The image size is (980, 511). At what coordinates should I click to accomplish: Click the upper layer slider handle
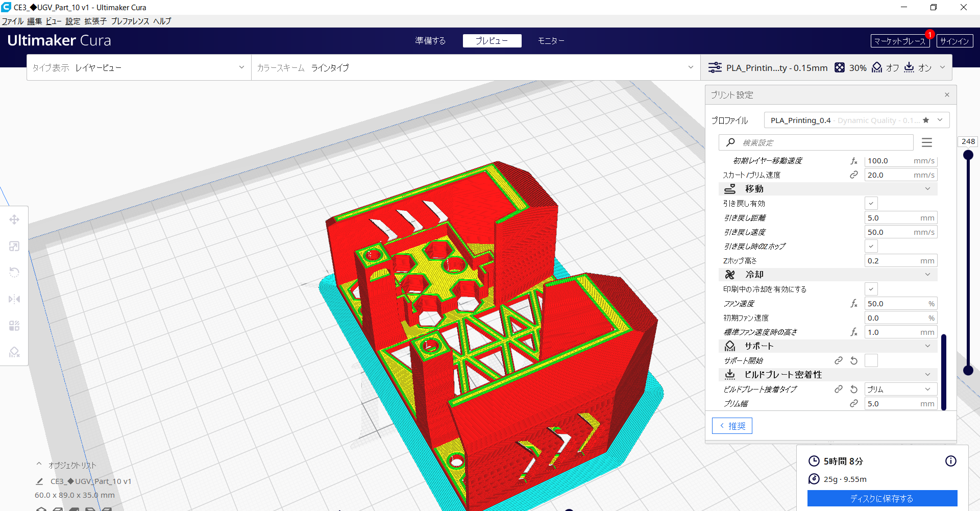[x=968, y=155]
